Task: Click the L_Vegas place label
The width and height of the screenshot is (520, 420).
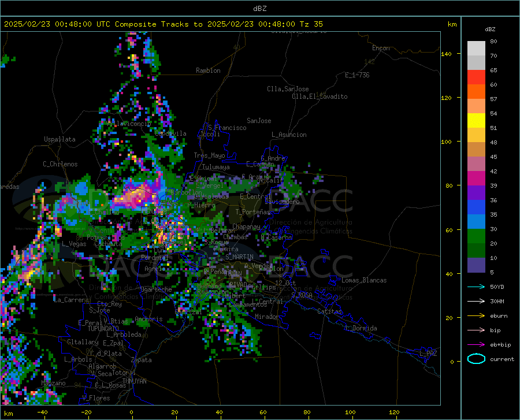Action: [74, 244]
